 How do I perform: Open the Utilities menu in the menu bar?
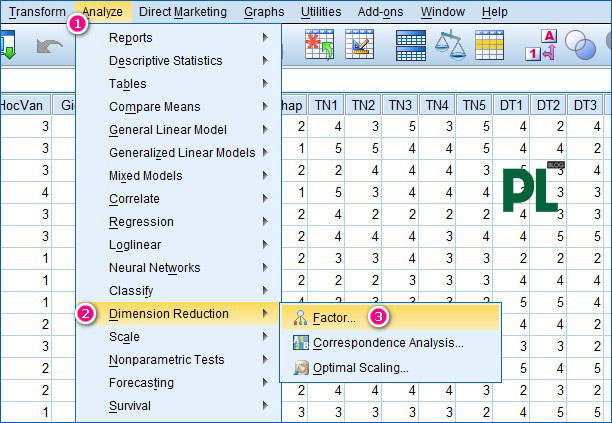click(320, 12)
